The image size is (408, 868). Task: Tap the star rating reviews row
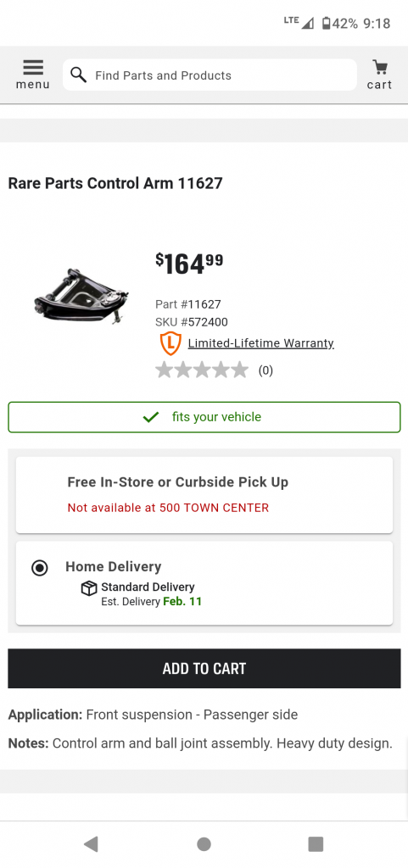[x=215, y=370]
